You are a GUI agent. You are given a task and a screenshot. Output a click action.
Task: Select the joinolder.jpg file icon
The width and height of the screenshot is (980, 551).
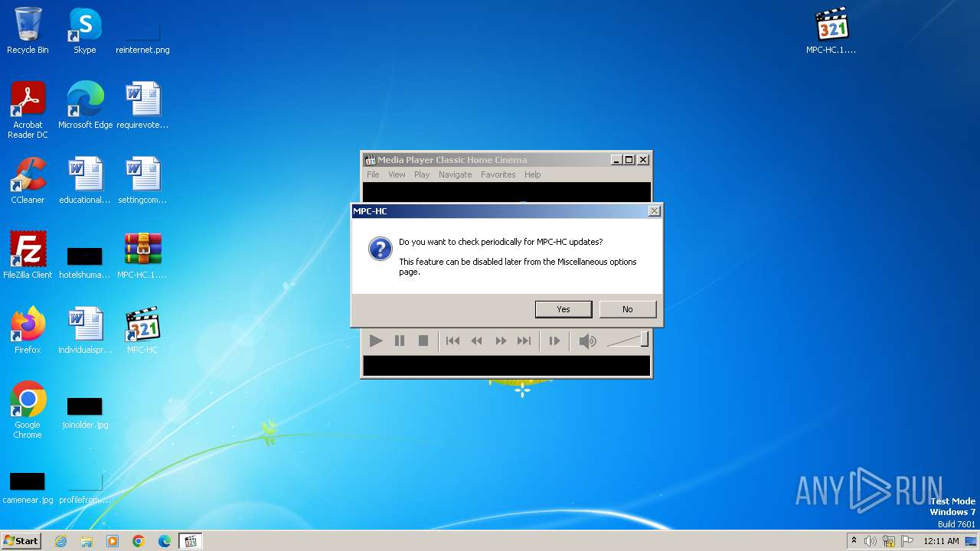pyautogui.click(x=85, y=412)
